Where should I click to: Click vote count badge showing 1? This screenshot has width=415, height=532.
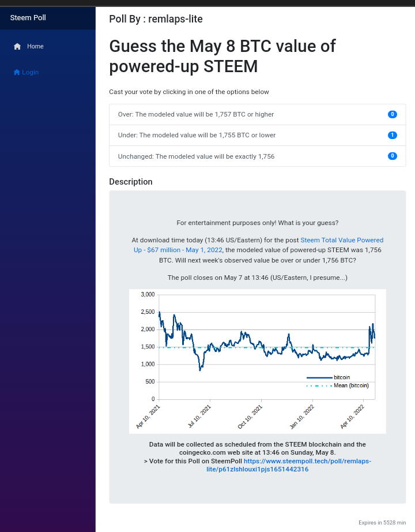point(393,135)
